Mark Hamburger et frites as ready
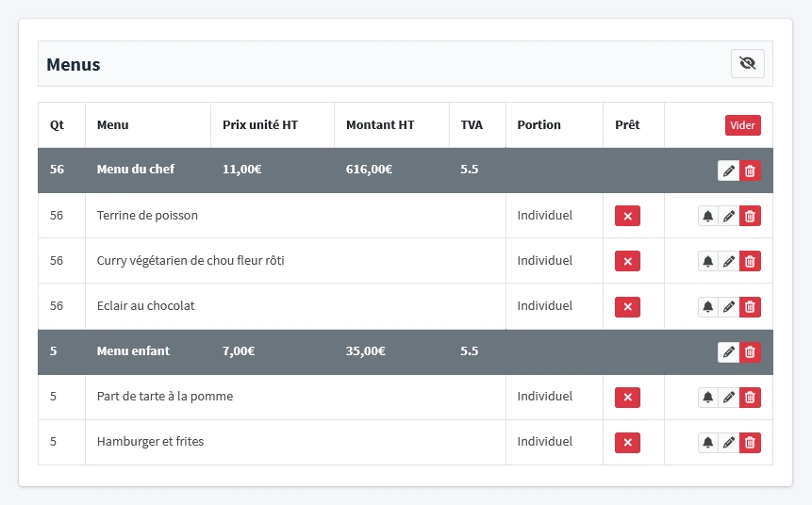The width and height of the screenshot is (812, 505). [x=628, y=443]
